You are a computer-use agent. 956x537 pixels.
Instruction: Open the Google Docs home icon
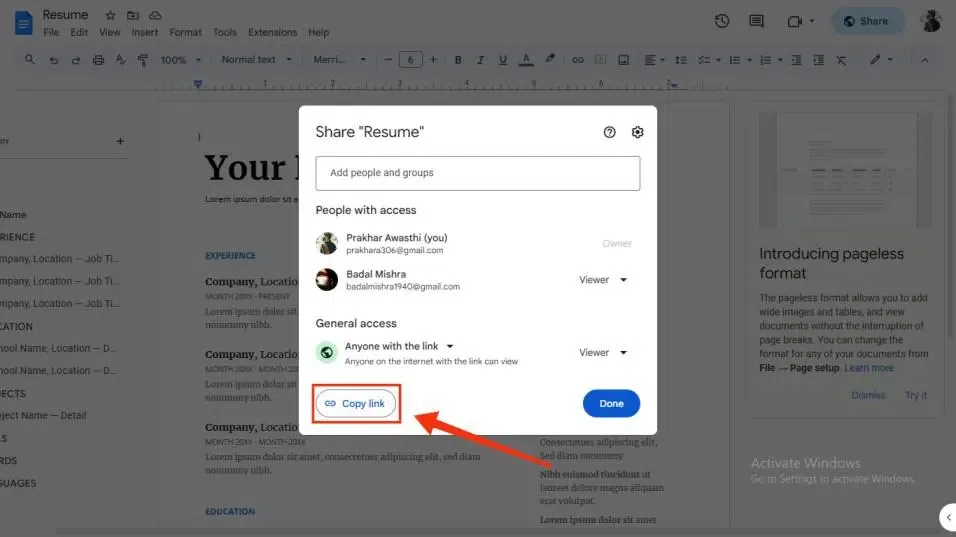pos(23,23)
